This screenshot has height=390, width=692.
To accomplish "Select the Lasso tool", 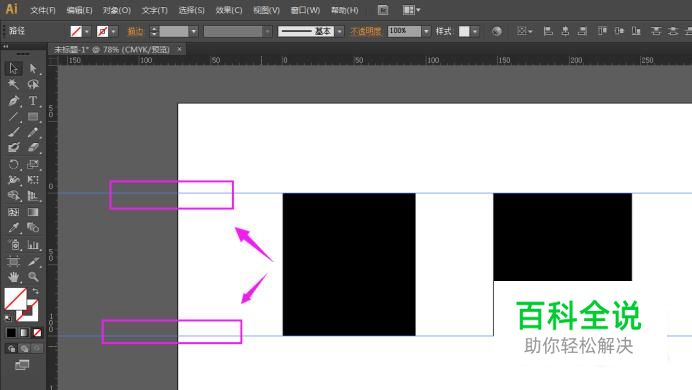I will [33, 84].
